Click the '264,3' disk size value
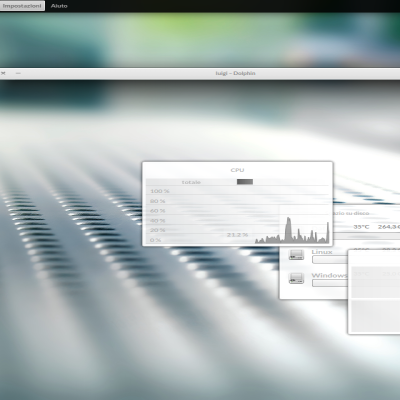 point(389,227)
